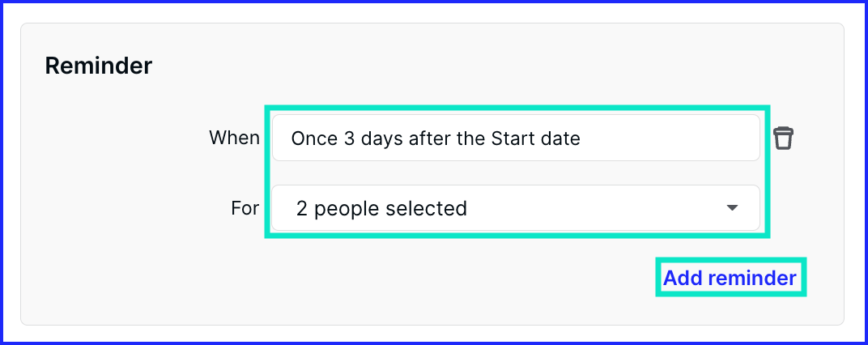
Task: Edit the reminder schedule in the When box
Action: pyautogui.click(x=516, y=138)
